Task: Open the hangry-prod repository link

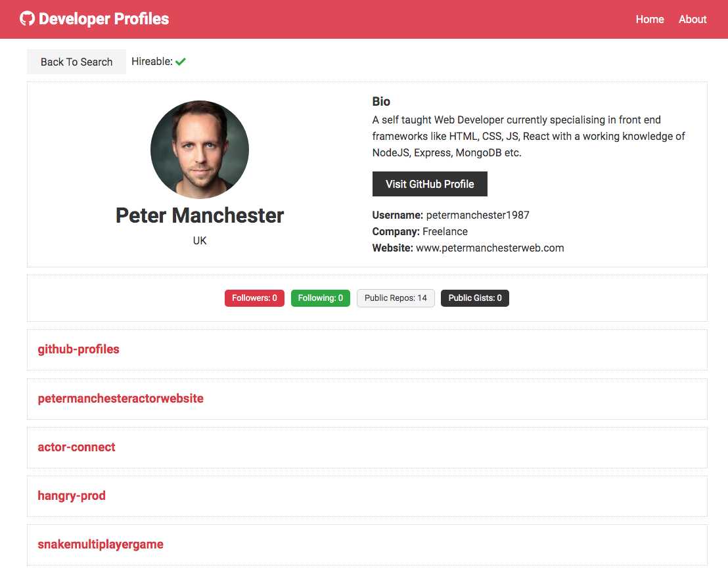Action: pyautogui.click(x=72, y=496)
